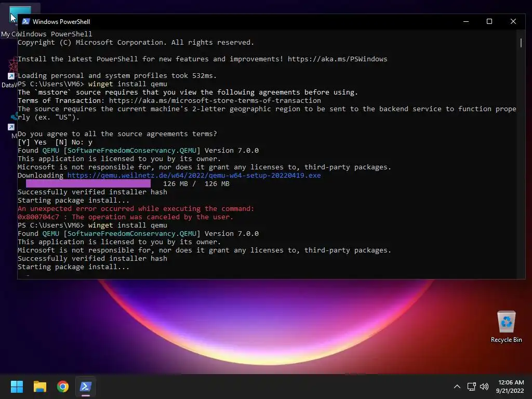Open the volume tray icon
This screenshot has height=399, width=532.
coord(484,387)
